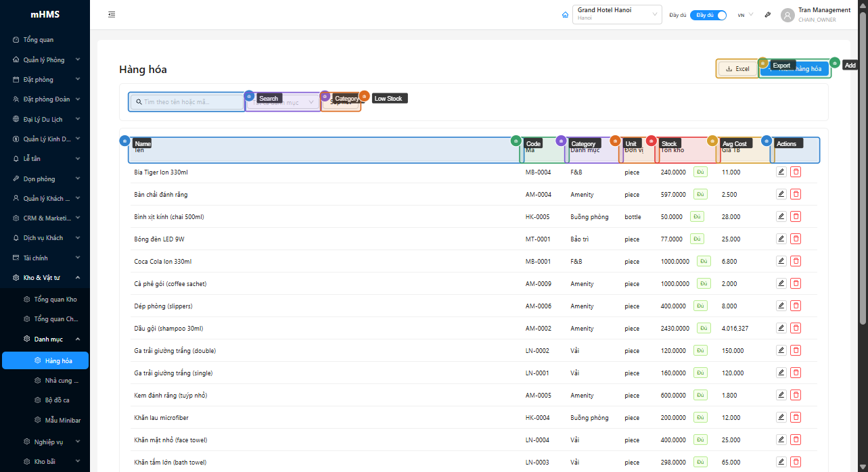Edit the Bia Tiger lon 330ml item
The image size is (868, 472).
tap(781, 172)
